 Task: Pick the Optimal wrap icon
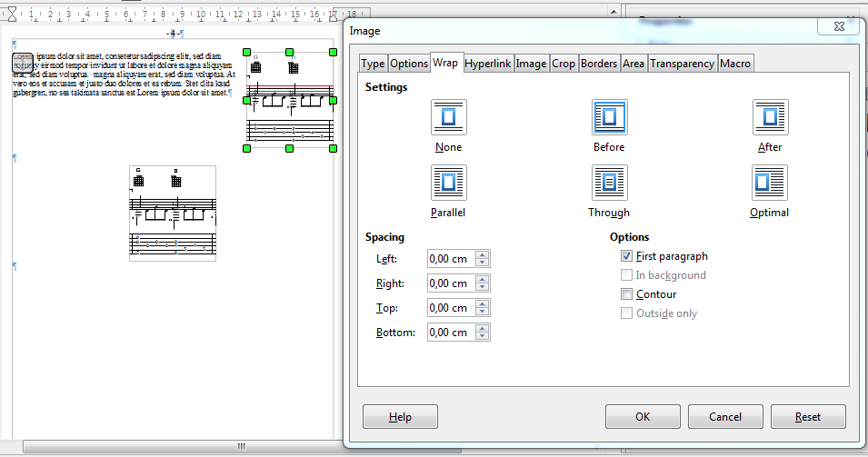click(x=770, y=183)
